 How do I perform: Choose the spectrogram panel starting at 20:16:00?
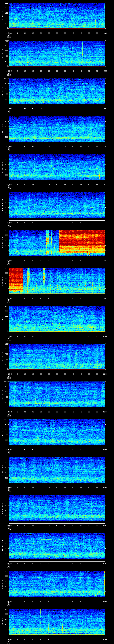57,584
